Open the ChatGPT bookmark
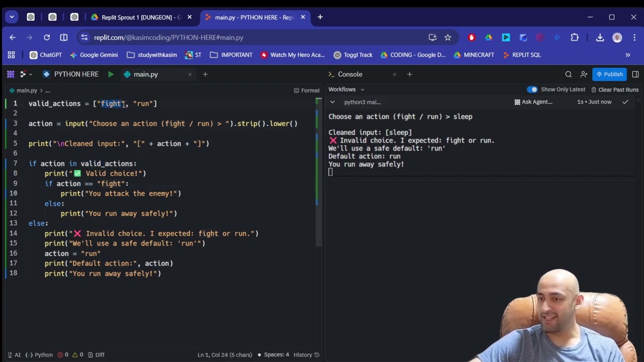 coord(46,55)
